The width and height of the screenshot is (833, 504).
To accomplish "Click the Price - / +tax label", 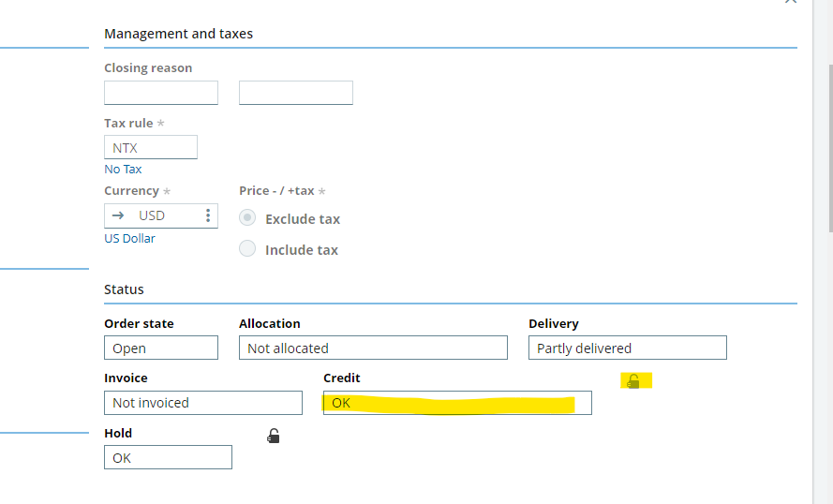I will [x=282, y=191].
